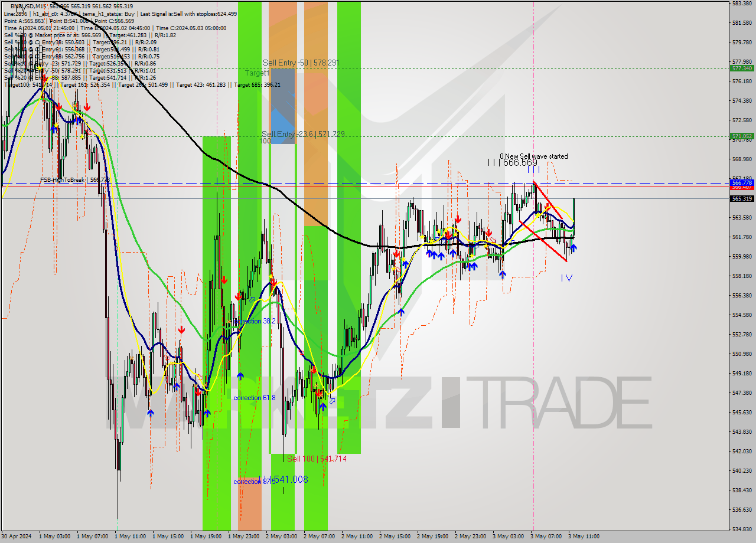Click the 549.230 price axis label
The width and height of the screenshot is (756, 543).
pyautogui.click(x=741, y=373)
